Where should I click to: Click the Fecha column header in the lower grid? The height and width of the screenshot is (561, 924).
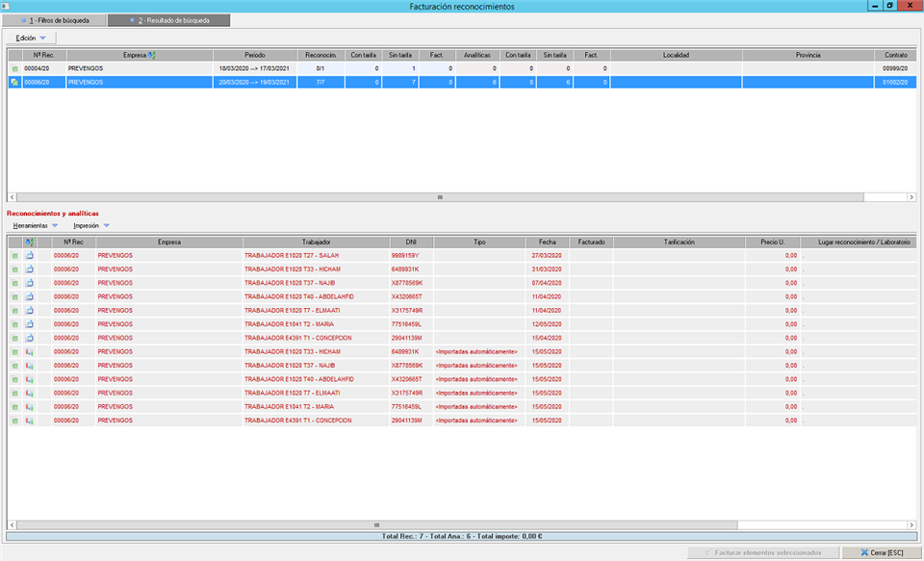pos(547,242)
